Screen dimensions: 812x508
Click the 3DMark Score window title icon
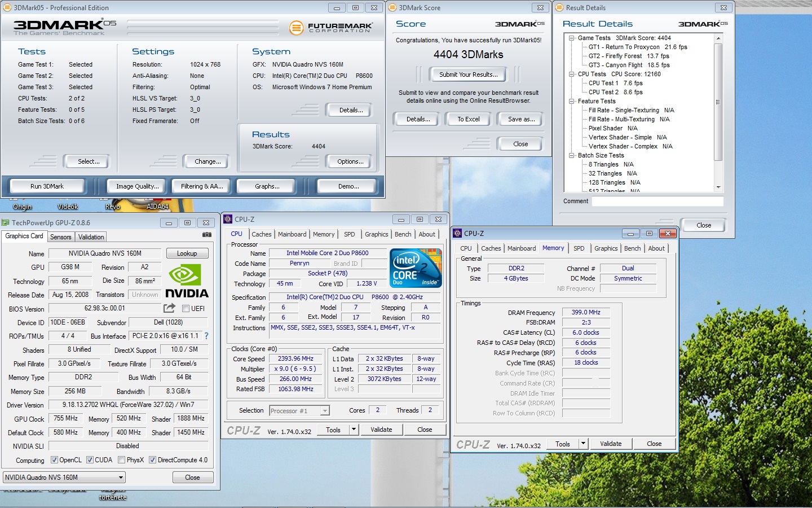click(x=392, y=7)
